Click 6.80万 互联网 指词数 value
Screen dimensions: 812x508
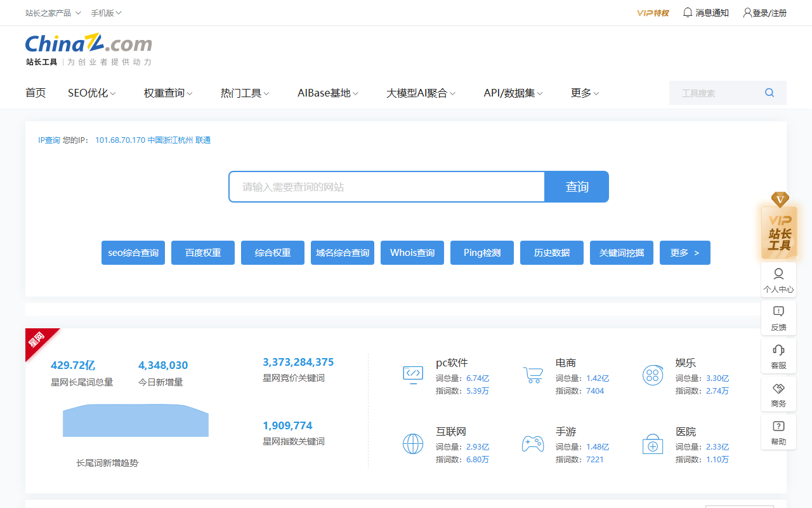pyautogui.click(x=478, y=460)
